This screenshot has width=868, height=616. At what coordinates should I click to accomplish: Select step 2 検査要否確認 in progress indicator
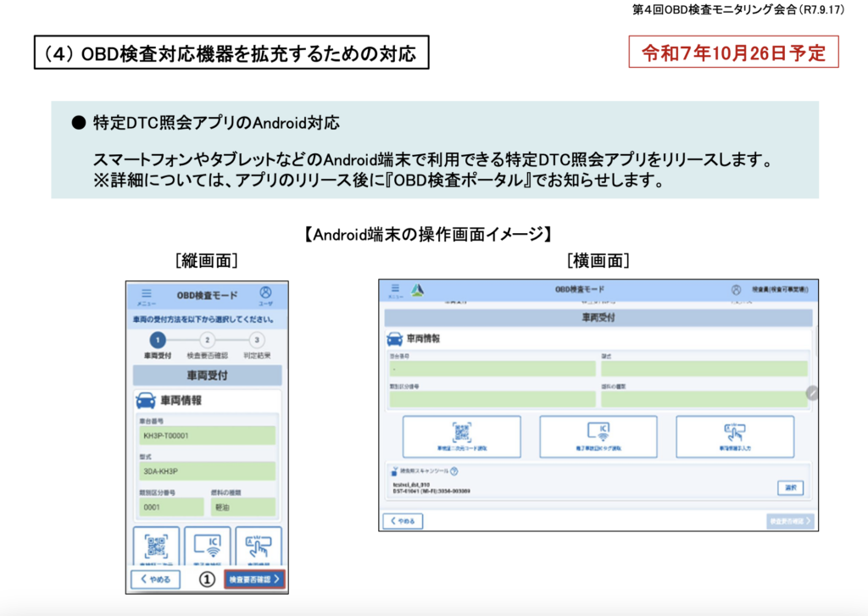(207, 341)
